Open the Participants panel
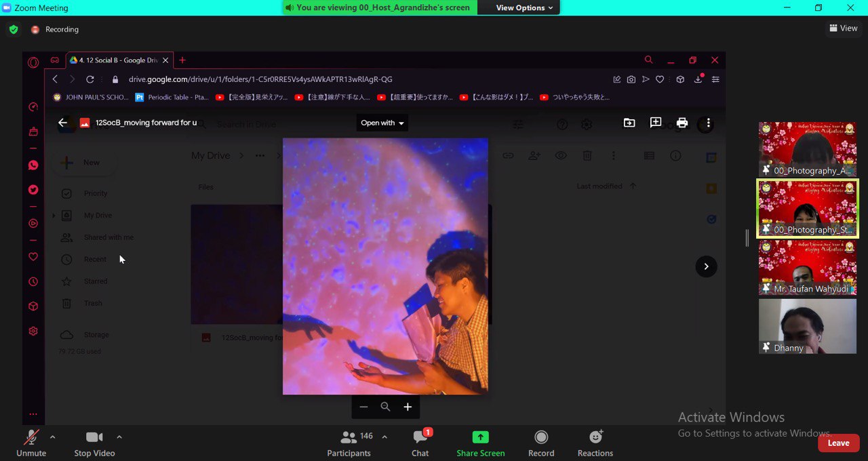The width and height of the screenshot is (868, 461). click(x=349, y=443)
